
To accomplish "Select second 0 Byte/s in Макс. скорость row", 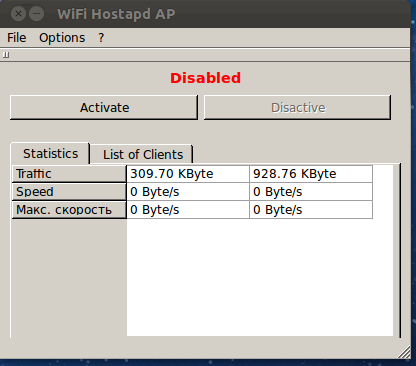I will [x=311, y=210].
